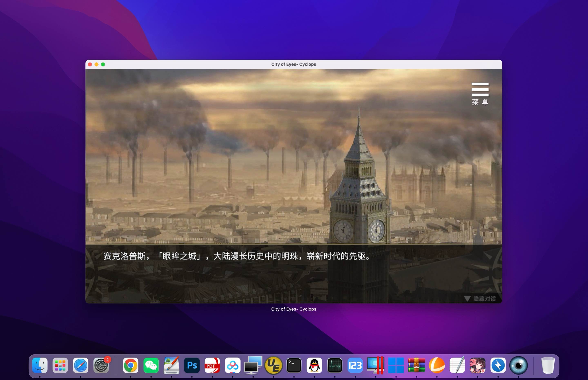The height and width of the screenshot is (380, 588).
Task: Open the notepad with pen dock icon
Action: coord(457,365)
